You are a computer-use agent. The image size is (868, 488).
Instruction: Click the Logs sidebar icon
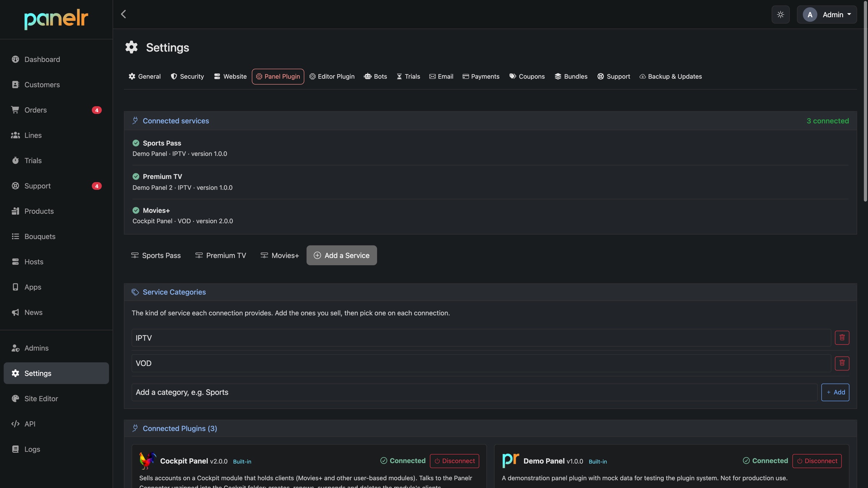[x=15, y=449]
